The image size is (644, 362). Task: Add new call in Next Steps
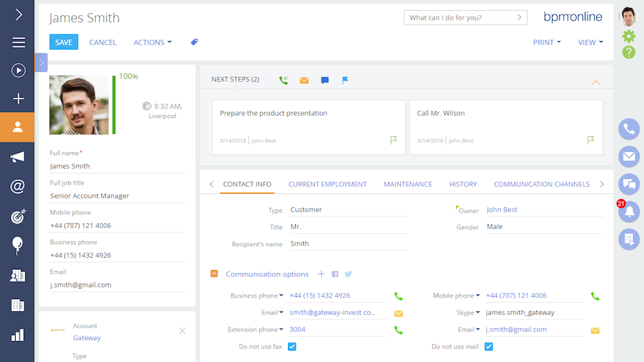(284, 80)
